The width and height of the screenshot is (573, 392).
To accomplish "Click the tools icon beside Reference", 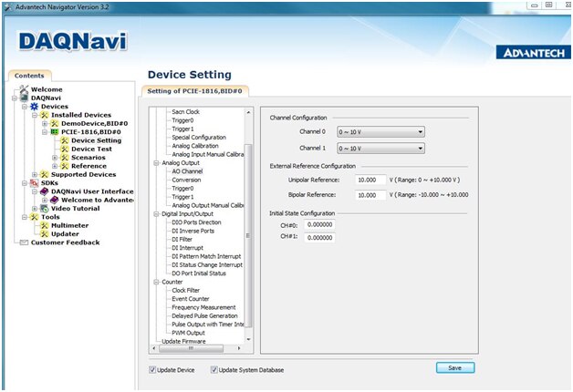I will click(x=65, y=166).
